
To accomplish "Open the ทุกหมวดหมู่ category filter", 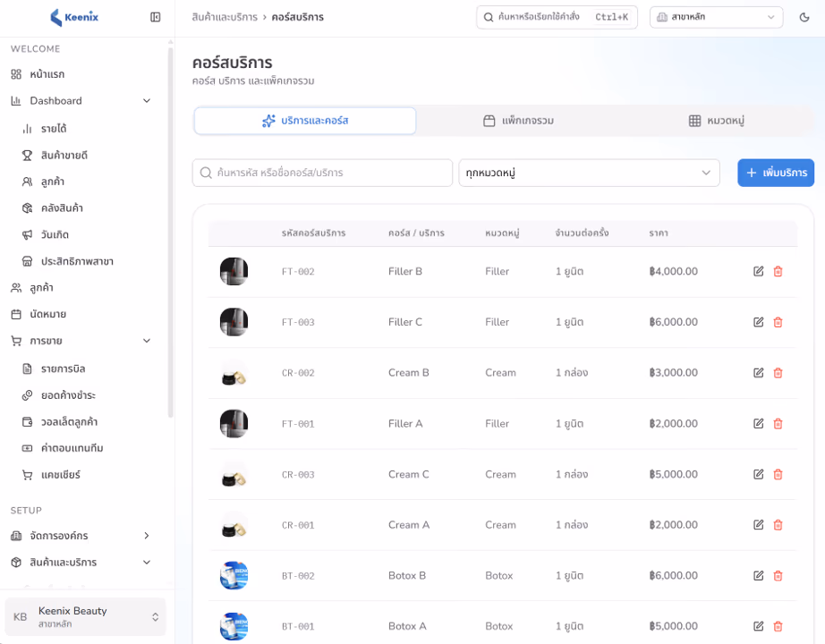I will pos(589,173).
